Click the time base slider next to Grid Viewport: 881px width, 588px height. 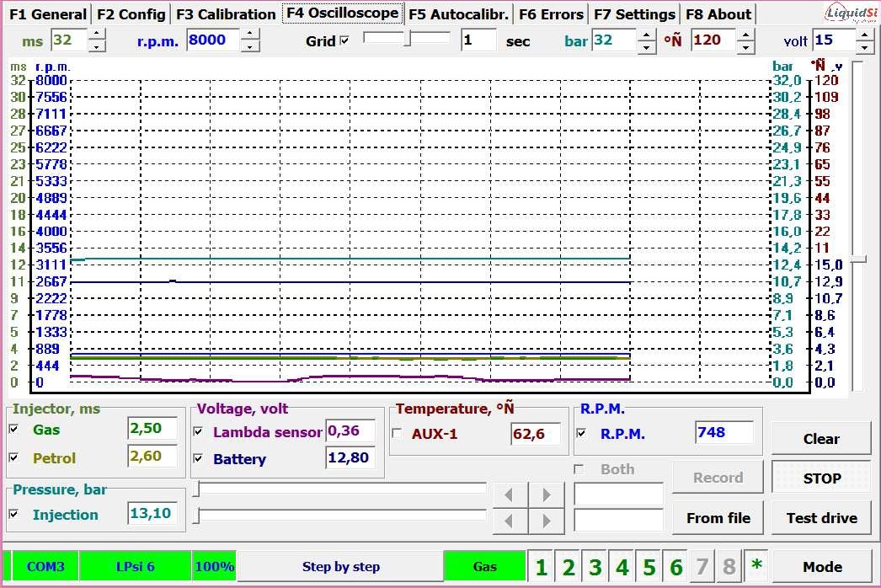(407, 39)
